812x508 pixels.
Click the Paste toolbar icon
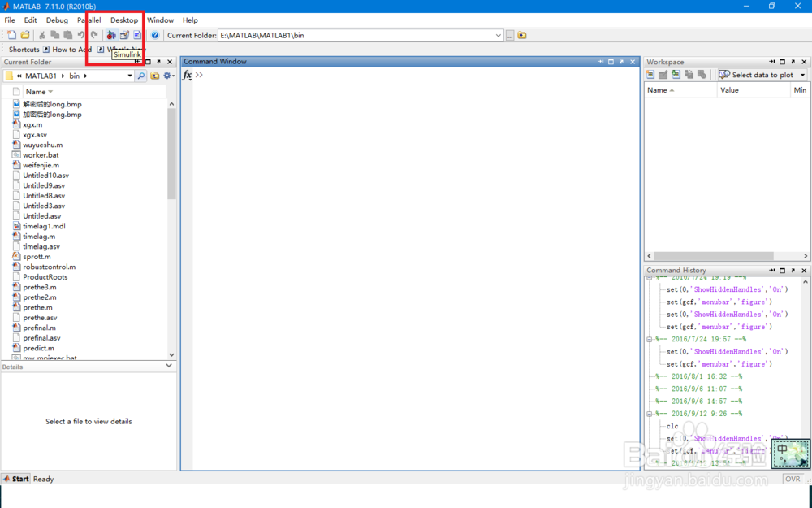[68, 35]
